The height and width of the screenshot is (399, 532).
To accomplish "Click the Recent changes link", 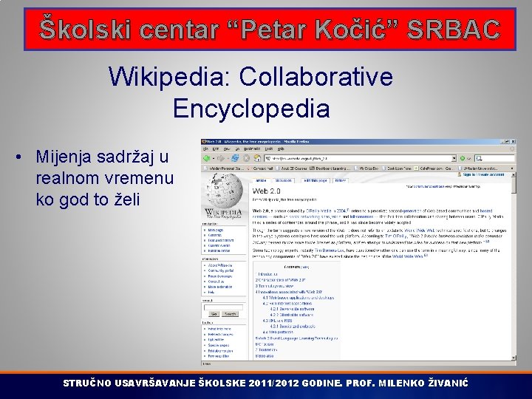I will coord(220,276).
